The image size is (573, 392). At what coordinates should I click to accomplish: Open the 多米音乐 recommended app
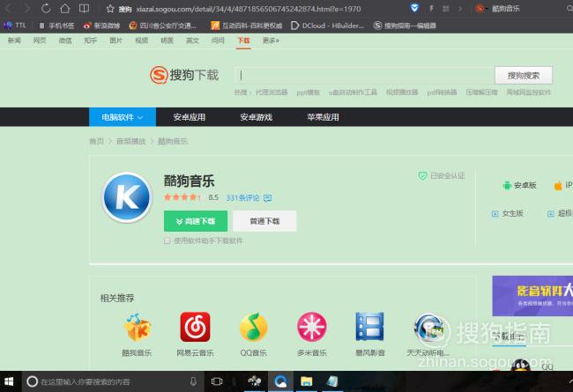(x=312, y=334)
